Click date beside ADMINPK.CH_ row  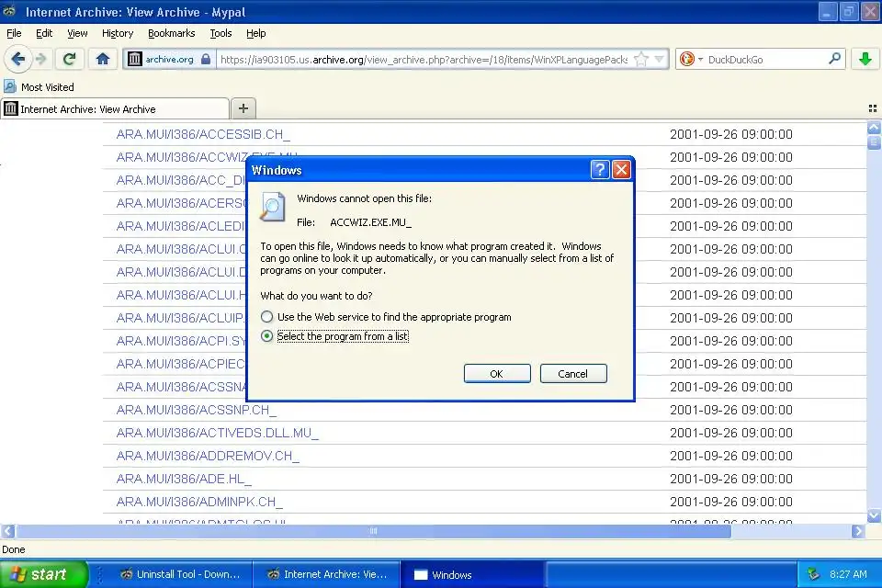[x=731, y=502]
